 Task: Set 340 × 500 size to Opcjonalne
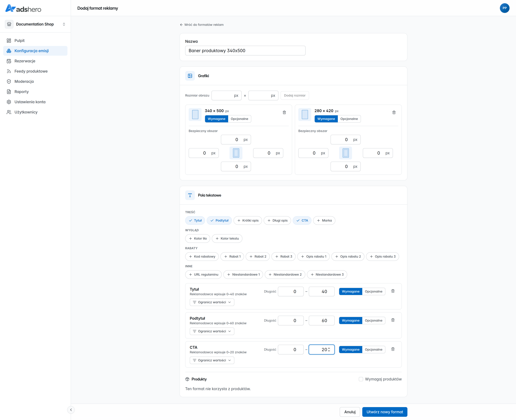[239, 119]
